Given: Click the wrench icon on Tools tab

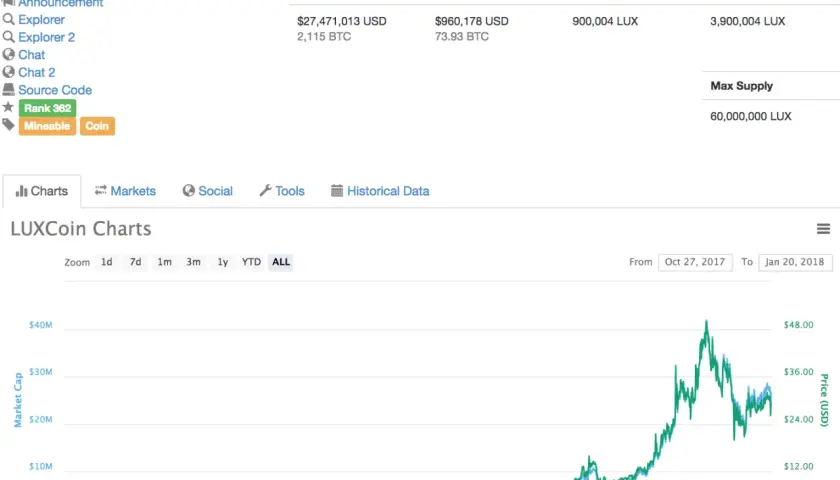Looking at the screenshot, I should [x=265, y=191].
